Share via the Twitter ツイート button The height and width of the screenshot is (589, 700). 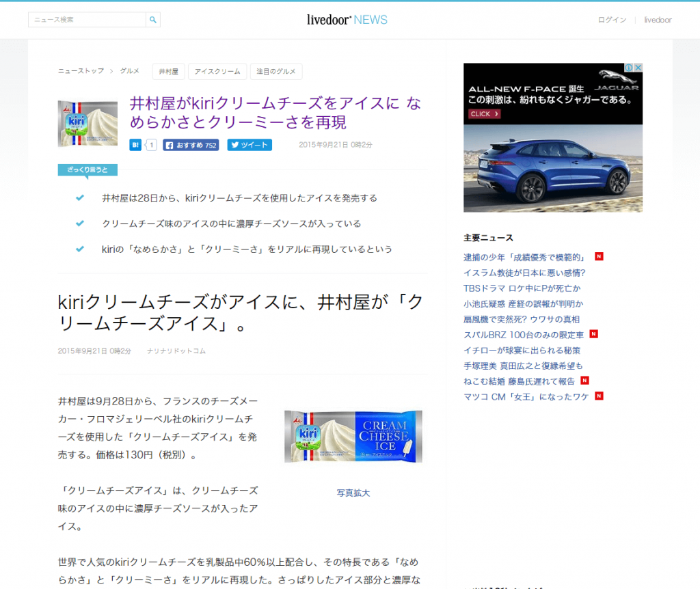coord(250,145)
